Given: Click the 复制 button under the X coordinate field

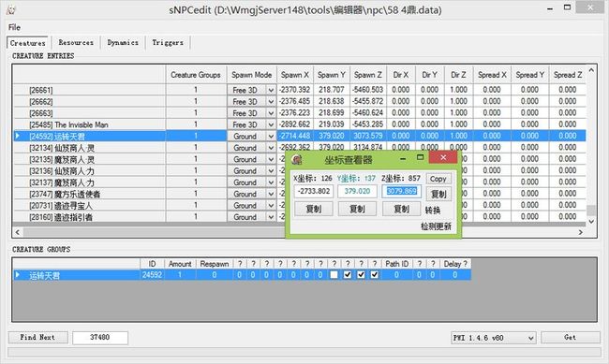Looking at the screenshot, I should coord(314,209).
